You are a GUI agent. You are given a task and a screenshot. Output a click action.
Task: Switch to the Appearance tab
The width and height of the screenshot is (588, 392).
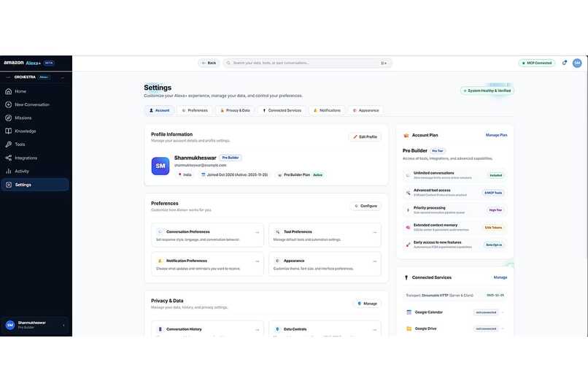pyautogui.click(x=366, y=110)
